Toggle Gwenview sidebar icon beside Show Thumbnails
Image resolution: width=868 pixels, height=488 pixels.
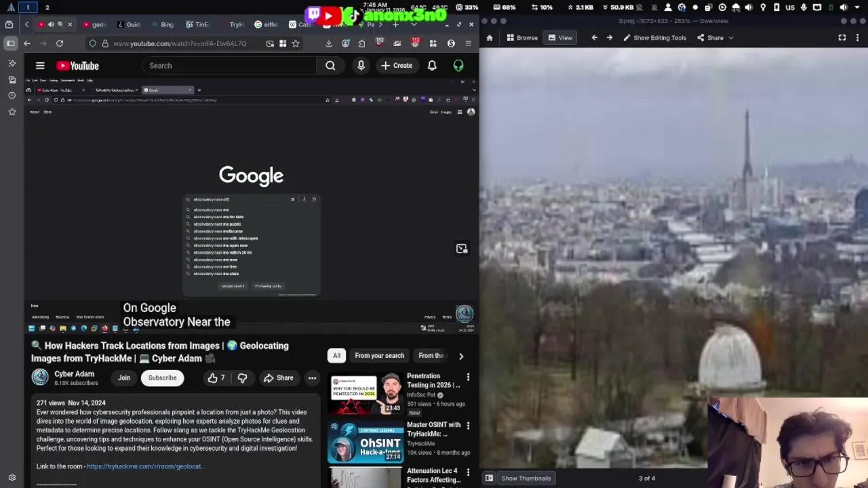click(489, 478)
